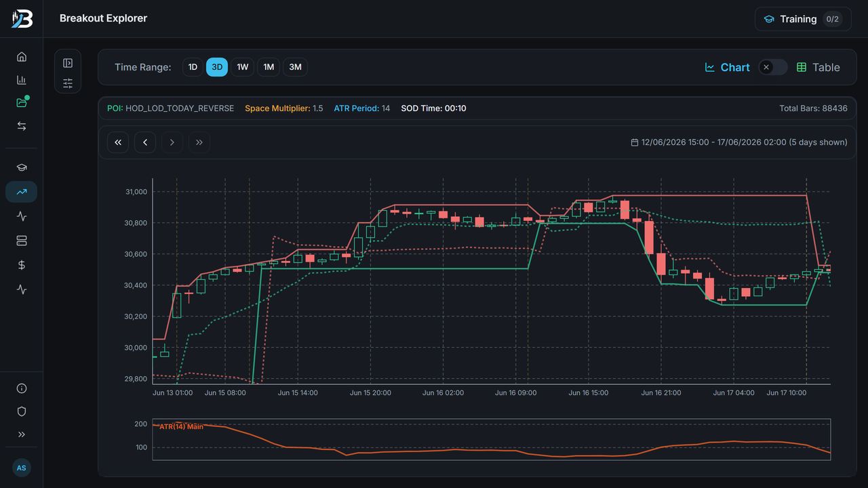The width and height of the screenshot is (868, 488).
Task: Click the calendar icon beside date range
Action: [635, 142]
